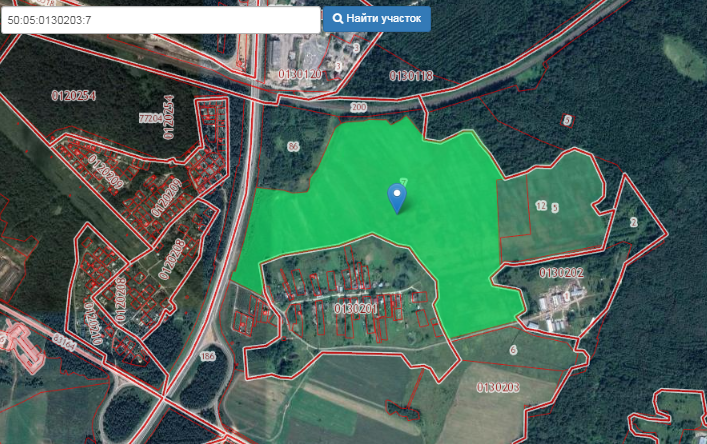Select parcel number 2 at right edge
This screenshot has height=444, width=707.
tap(633, 222)
